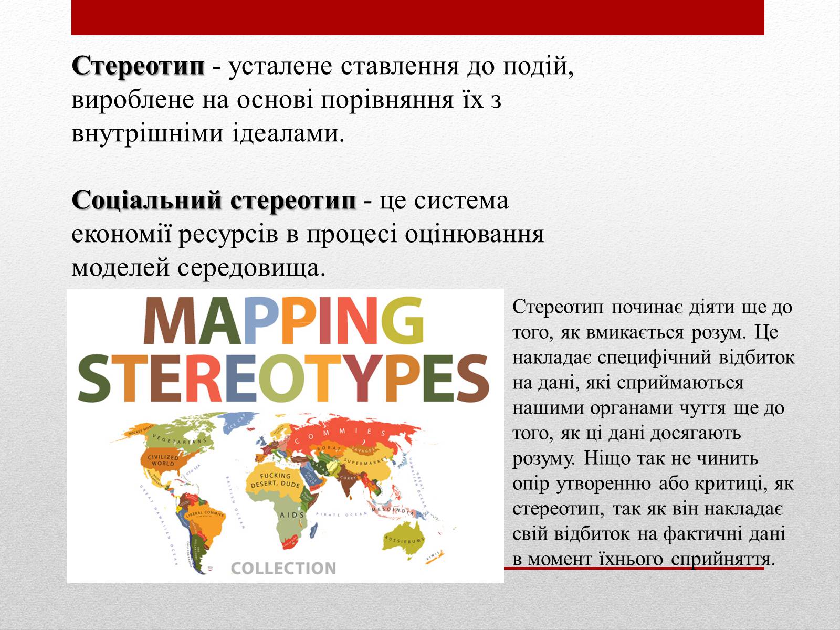This screenshot has height=630, width=840.
Task: Click the line "накладає специфічний відбиток"
Action: [654, 357]
